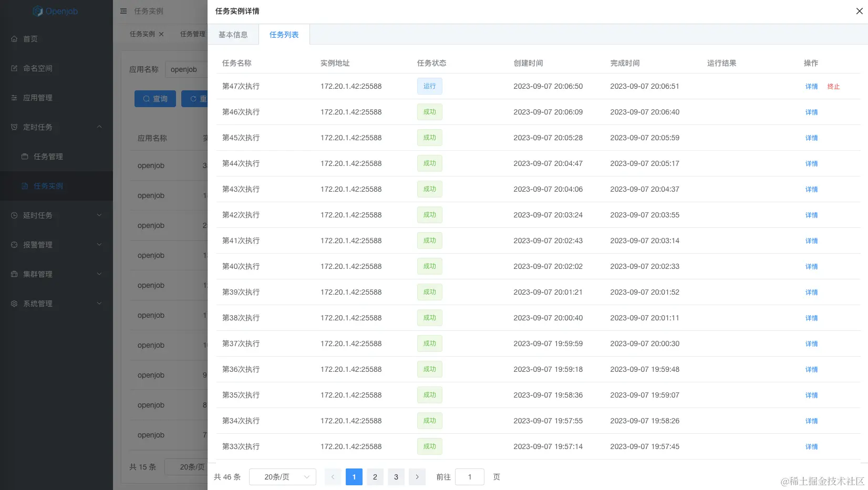This screenshot has width=868, height=490.
Task: Close the 任务实例 page tab
Action: (x=161, y=34)
